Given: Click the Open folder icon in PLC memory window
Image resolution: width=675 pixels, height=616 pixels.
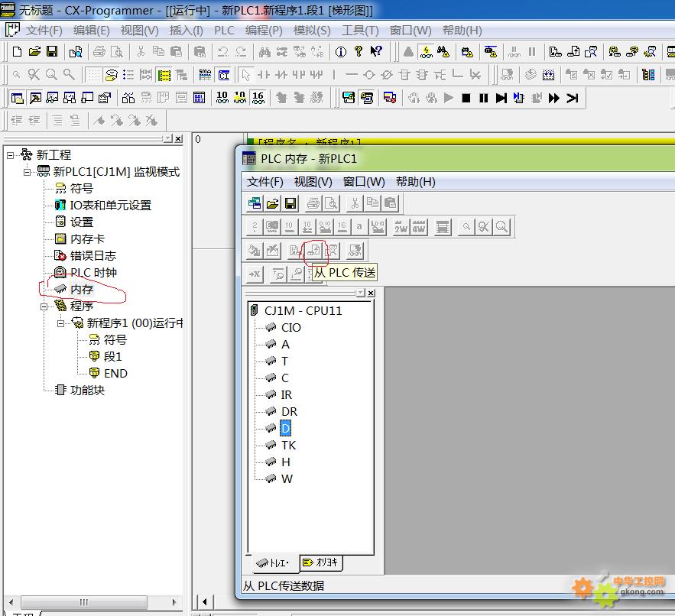Looking at the screenshot, I should click(x=272, y=203).
